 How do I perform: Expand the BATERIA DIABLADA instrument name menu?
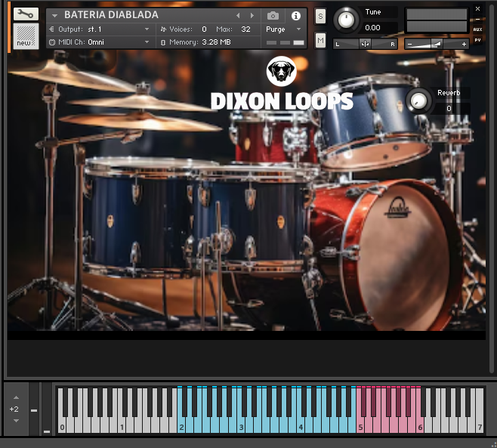(54, 15)
